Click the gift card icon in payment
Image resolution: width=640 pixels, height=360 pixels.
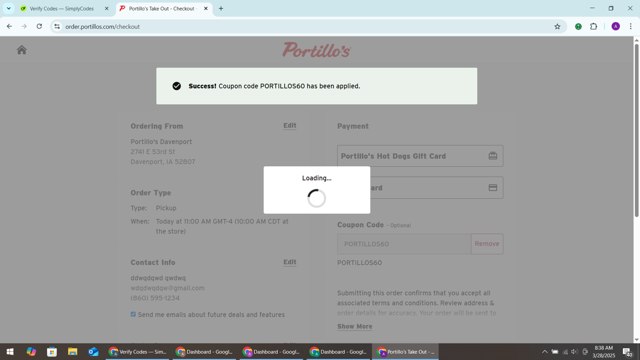[493, 156]
